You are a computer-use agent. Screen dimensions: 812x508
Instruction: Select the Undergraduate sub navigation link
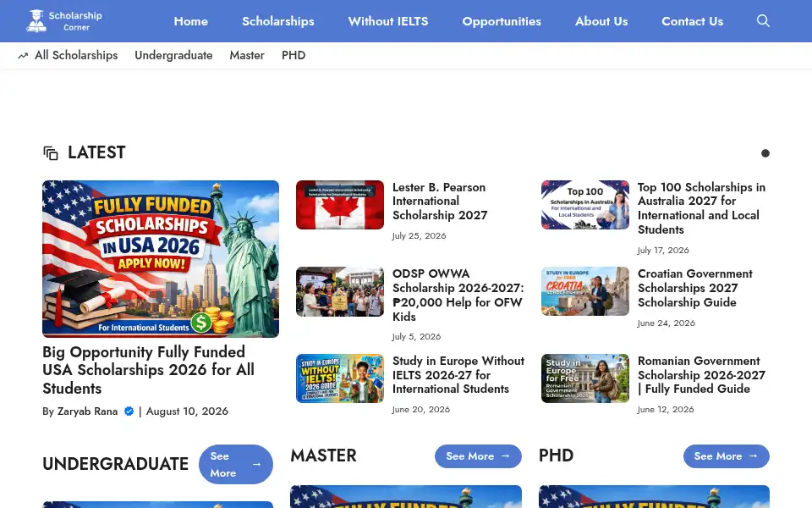coord(173,55)
